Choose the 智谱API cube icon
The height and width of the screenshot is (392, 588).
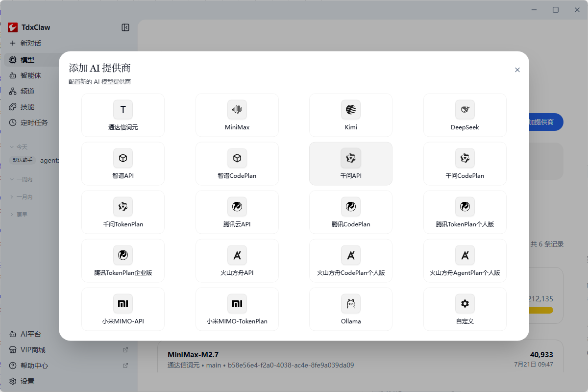(123, 158)
